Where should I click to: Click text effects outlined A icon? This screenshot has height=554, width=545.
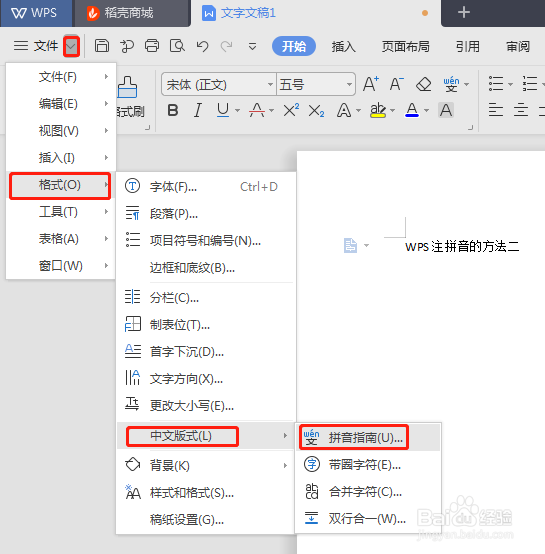(344, 110)
